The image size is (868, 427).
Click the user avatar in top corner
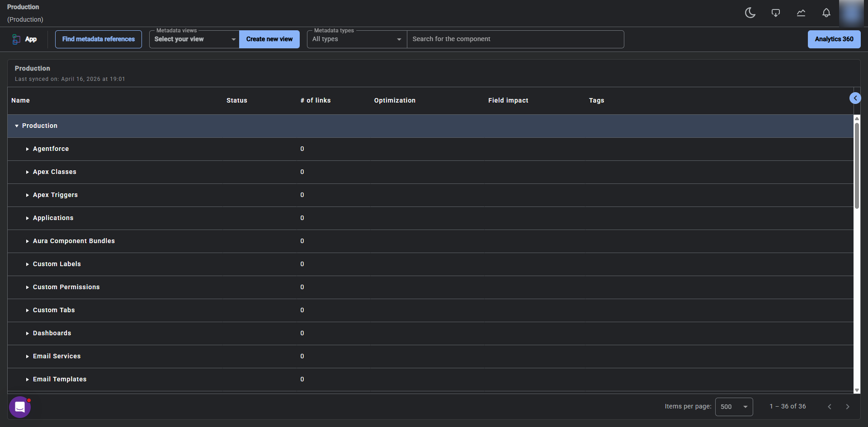click(x=851, y=13)
